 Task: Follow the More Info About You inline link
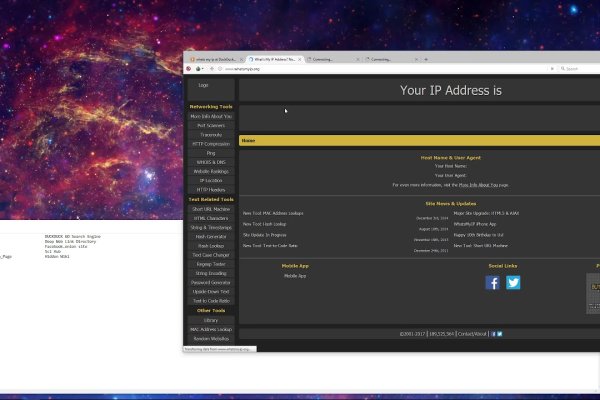[478, 185]
